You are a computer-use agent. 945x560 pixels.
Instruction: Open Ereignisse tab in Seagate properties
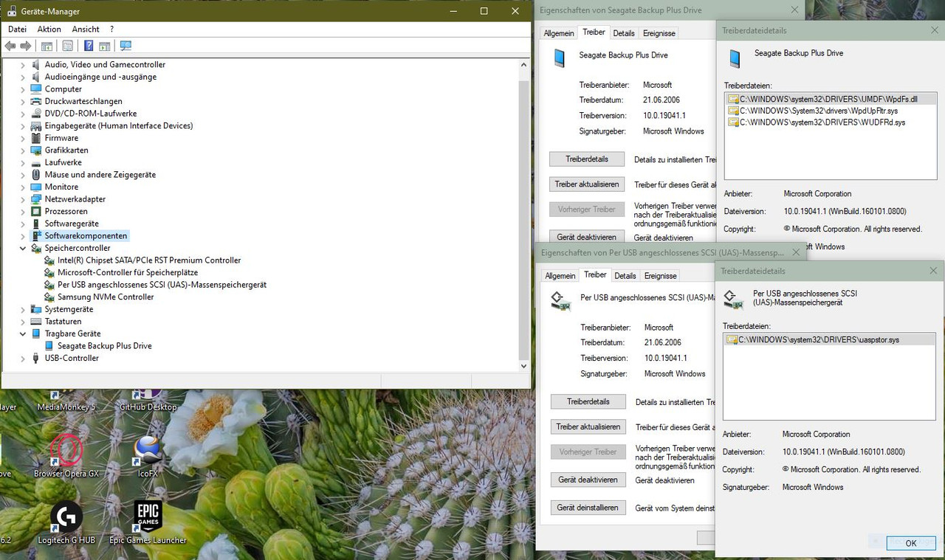tap(659, 33)
